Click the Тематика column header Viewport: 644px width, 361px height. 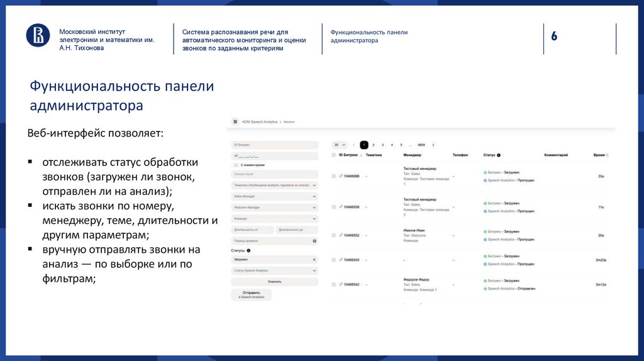pyautogui.click(x=374, y=155)
